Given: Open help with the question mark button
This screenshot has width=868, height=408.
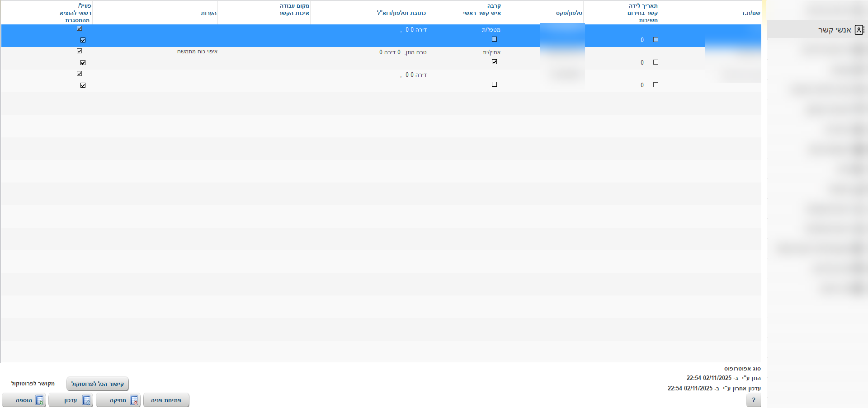Looking at the screenshot, I should 753,400.
